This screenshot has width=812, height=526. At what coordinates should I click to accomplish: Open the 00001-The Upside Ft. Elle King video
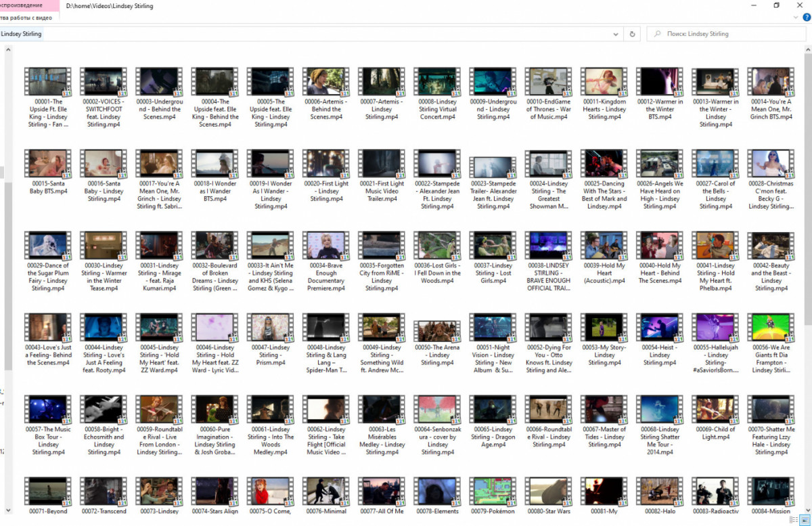click(x=48, y=82)
